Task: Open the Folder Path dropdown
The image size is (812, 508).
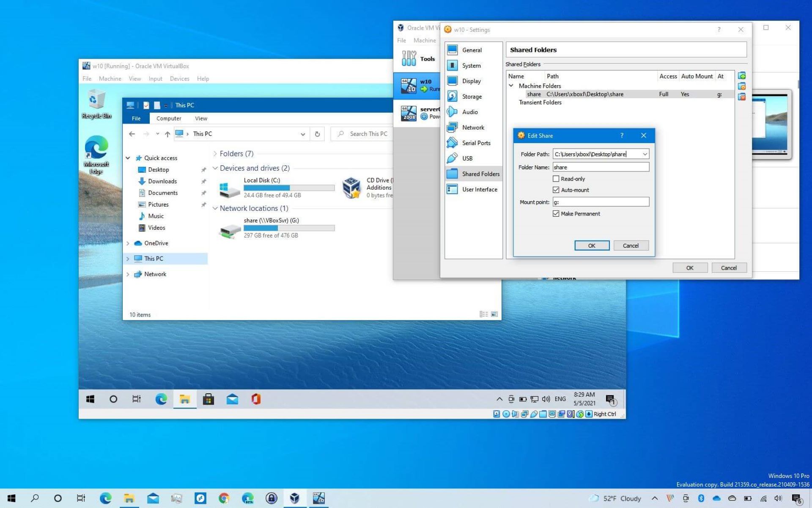Action: point(645,154)
